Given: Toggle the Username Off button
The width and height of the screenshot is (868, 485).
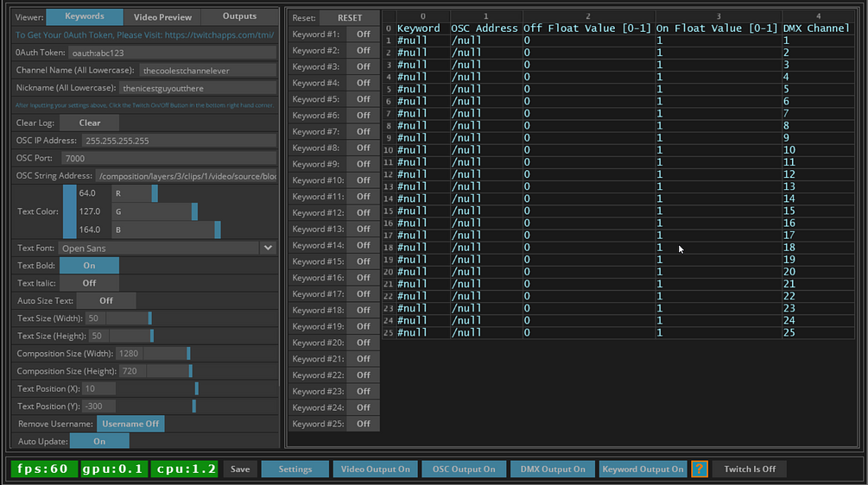Looking at the screenshot, I should pos(130,424).
